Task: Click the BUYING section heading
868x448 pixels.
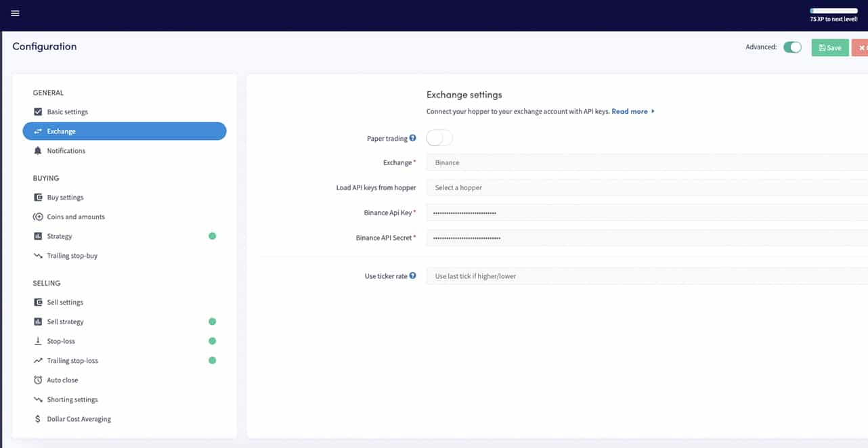Action: pyautogui.click(x=46, y=179)
